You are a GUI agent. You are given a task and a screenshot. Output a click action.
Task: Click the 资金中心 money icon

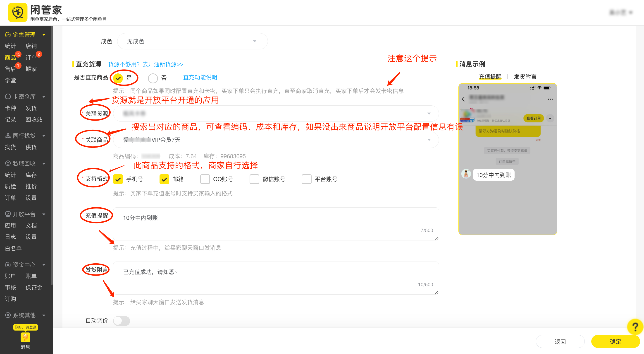(7, 265)
